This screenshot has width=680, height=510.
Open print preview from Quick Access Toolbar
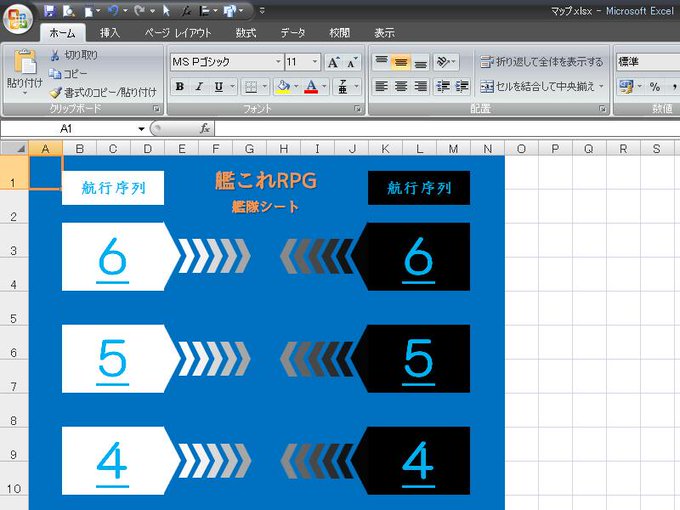tap(69, 11)
